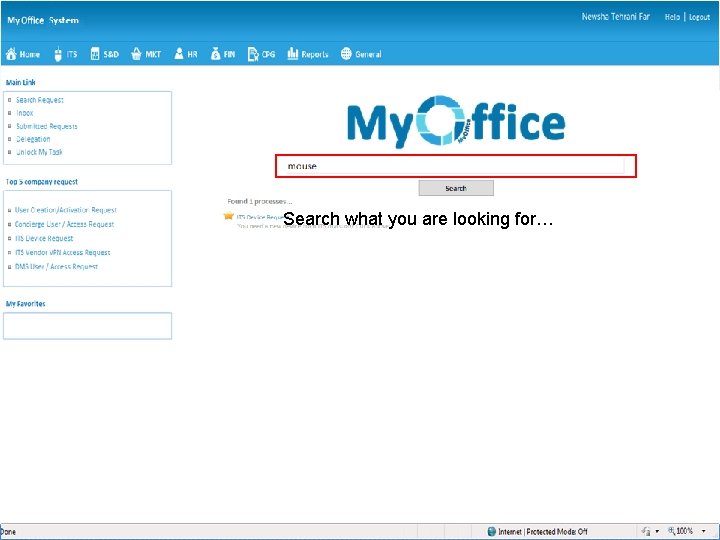Open Concierge User / Access Request link

tap(64, 224)
